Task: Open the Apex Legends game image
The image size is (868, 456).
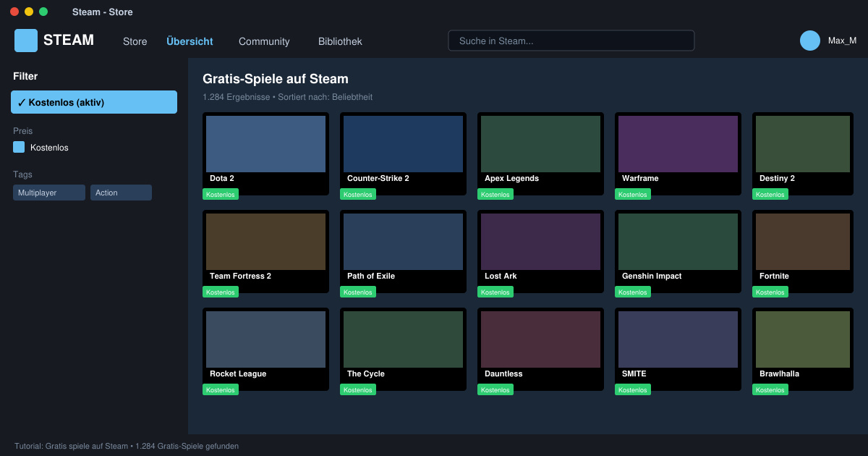Action: (x=540, y=144)
